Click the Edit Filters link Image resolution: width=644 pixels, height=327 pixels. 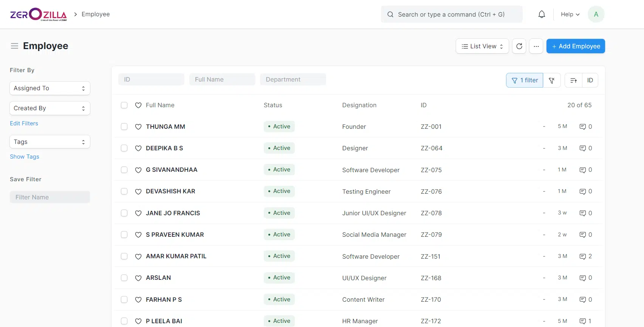click(24, 123)
